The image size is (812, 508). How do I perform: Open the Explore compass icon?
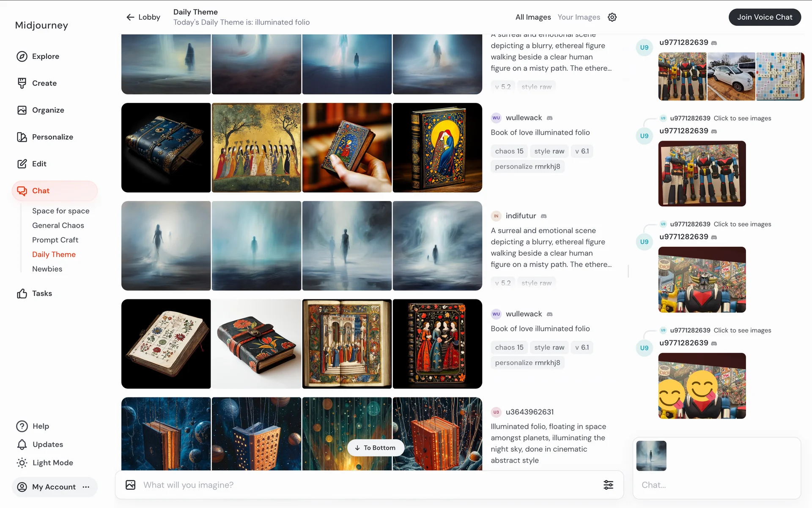[22, 56]
